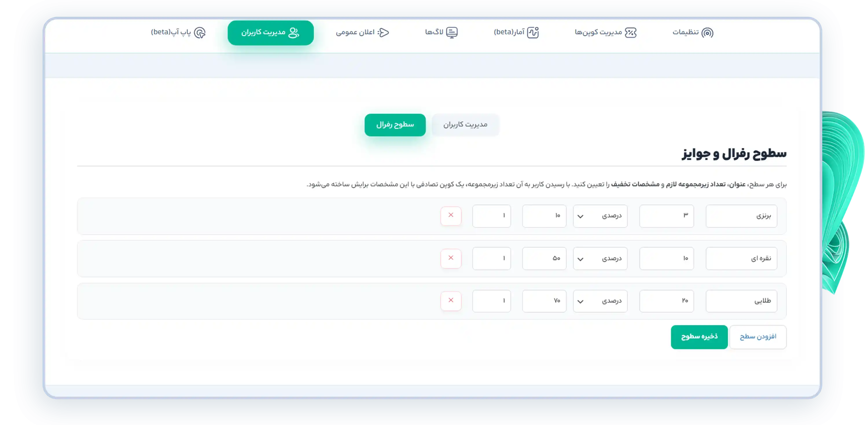
Task: Click the ۱ field in برنزی row
Action: 492,216
